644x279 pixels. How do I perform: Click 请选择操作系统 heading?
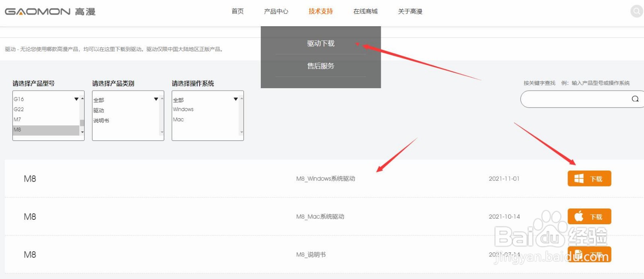tap(193, 83)
